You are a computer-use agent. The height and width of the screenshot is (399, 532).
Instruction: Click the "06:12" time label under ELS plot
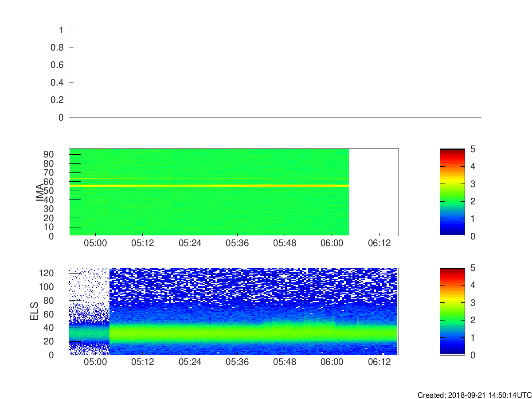tap(379, 362)
